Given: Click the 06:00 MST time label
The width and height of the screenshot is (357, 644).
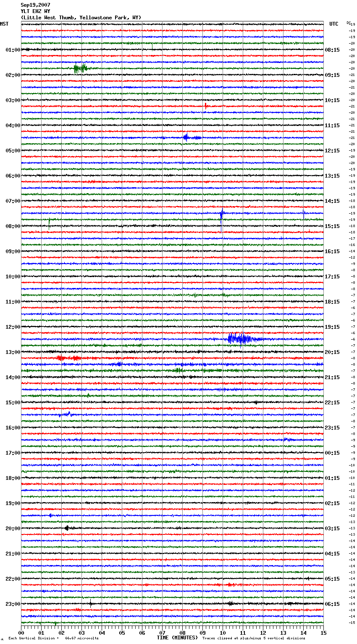Looking at the screenshot, I should point(13,176).
